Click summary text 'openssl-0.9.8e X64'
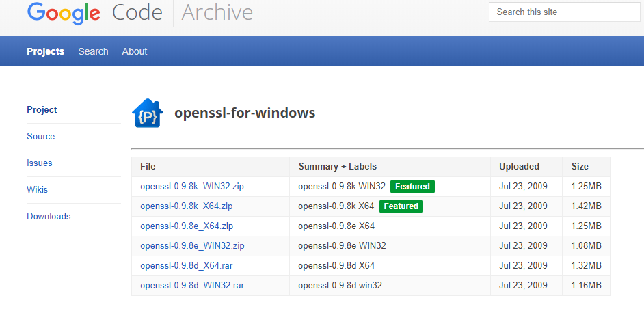This screenshot has width=644, height=311. pyautogui.click(x=336, y=226)
